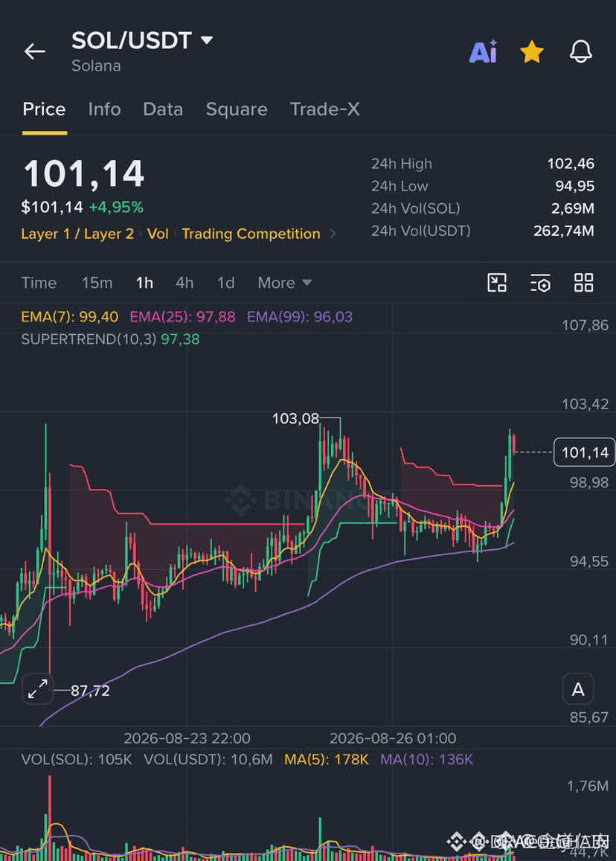Select the 4h chart interval
616x861 pixels.
tap(185, 283)
